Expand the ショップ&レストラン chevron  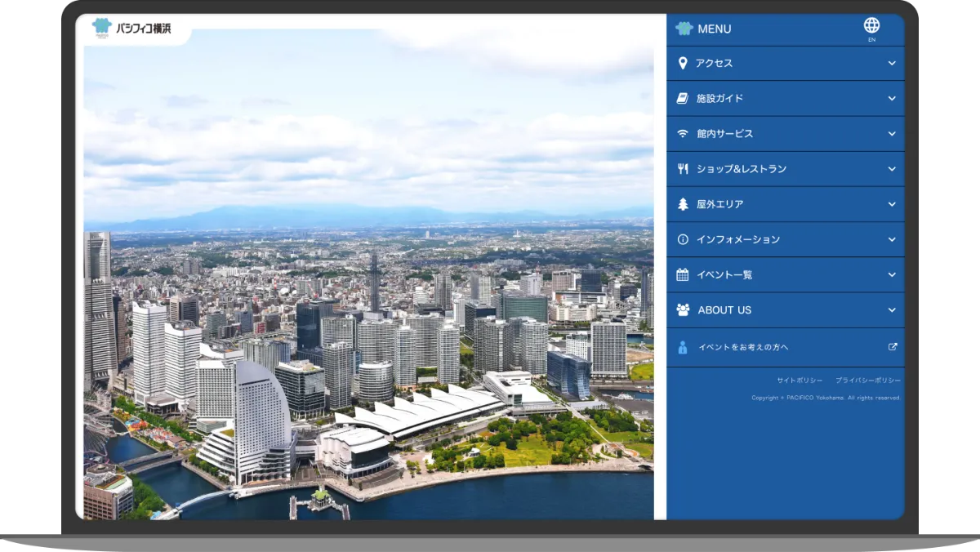click(892, 169)
